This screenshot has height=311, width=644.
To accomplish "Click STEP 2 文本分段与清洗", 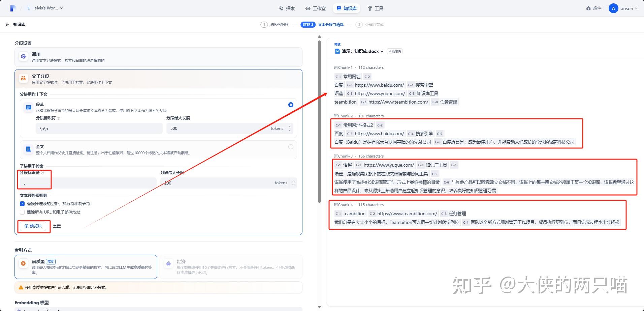I will [x=322, y=25].
